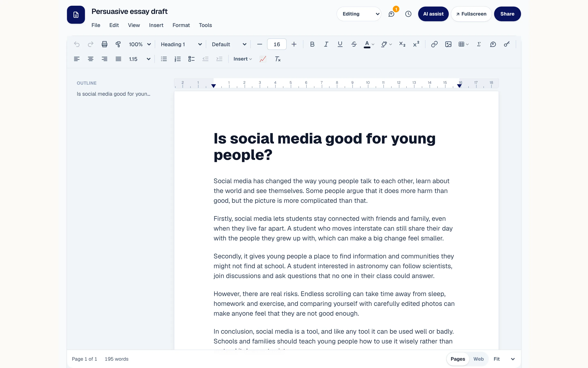
Task: Jump to outline heading Is social media good
Action: [x=114, y=94]
